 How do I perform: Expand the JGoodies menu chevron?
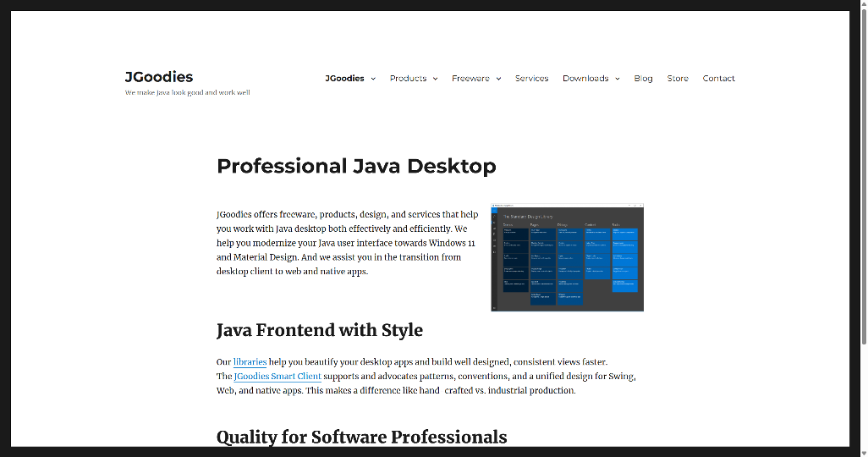tap(372, 79)
